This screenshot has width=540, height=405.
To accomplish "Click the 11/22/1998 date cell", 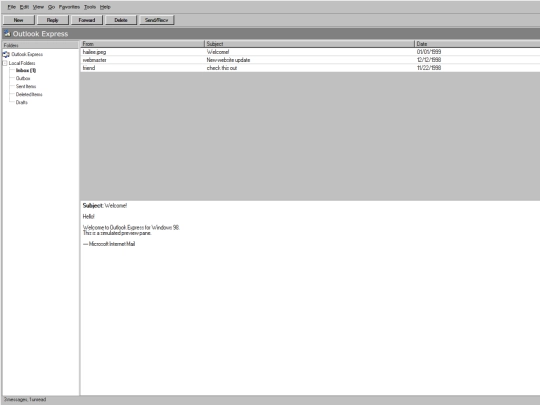I will (429, 68).
